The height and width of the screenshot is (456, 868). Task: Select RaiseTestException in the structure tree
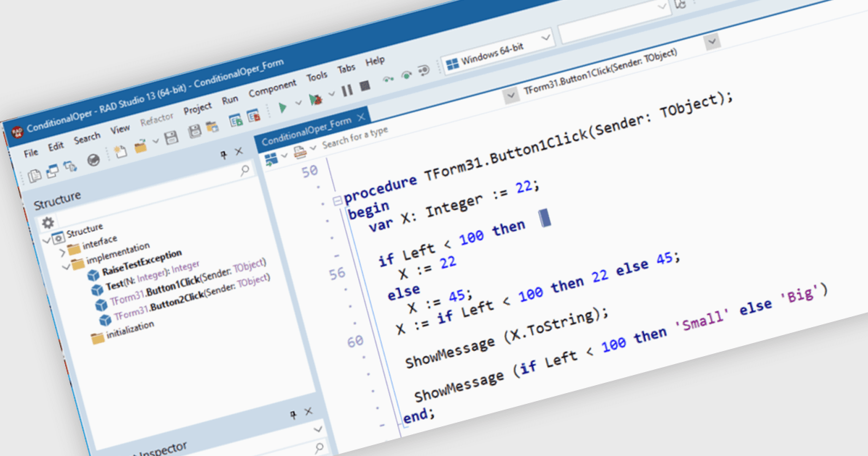click(x=142, y=261)
